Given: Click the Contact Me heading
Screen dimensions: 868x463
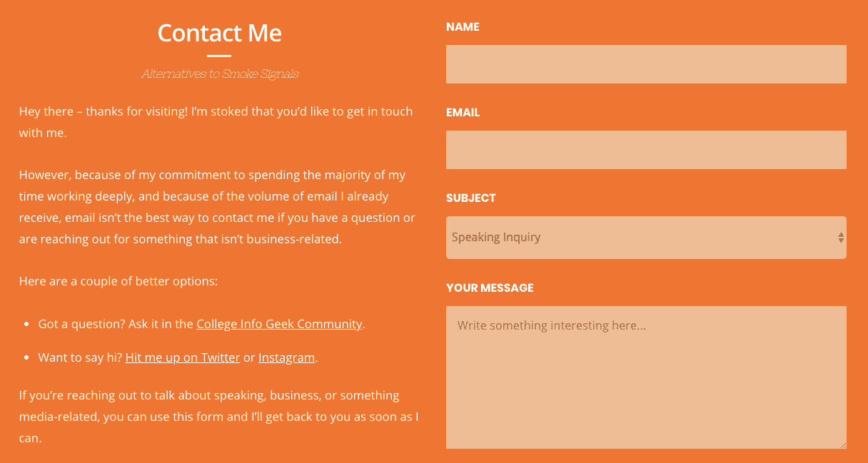Looking at the screenshot, I should point(219,33).
